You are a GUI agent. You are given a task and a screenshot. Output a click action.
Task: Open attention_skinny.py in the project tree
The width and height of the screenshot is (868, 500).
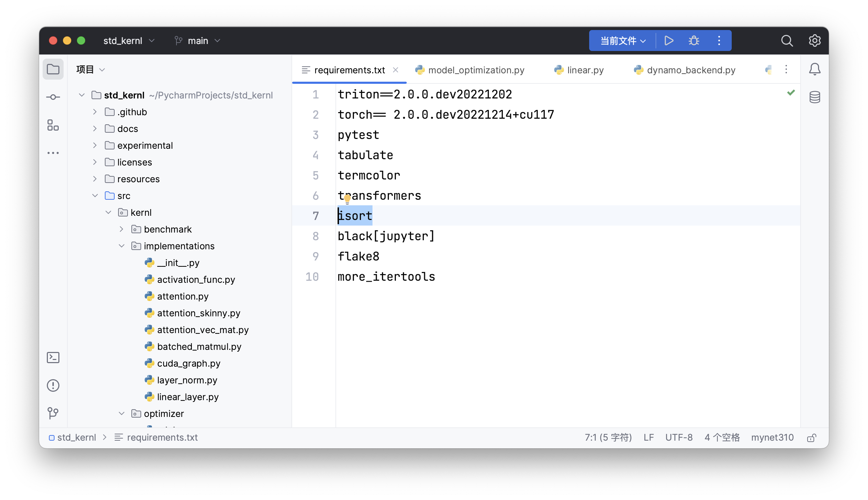198,313
